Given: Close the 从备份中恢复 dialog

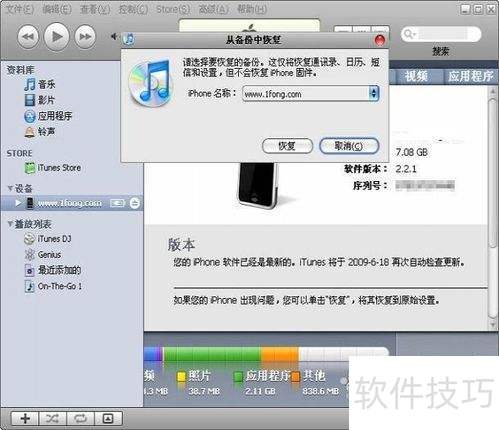Looking at the screenshot, I should click(380, 40).
